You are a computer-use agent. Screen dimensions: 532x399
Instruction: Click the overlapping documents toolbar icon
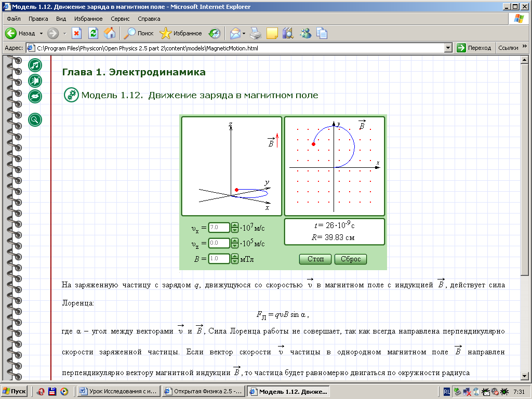322,33
